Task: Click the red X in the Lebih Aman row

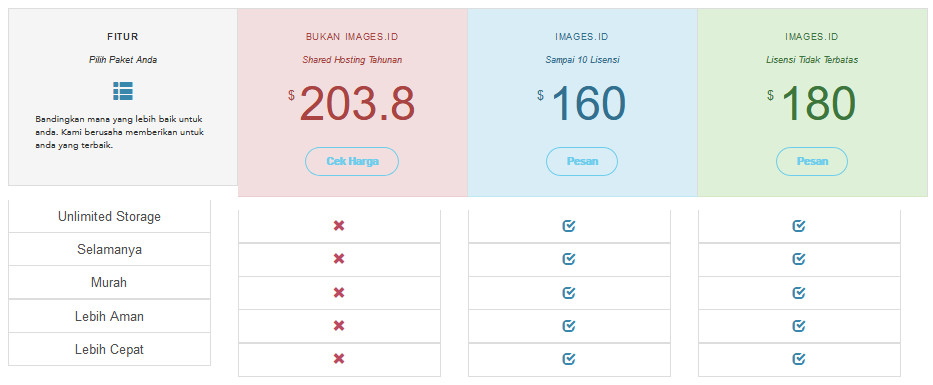Action: [339, 325]
